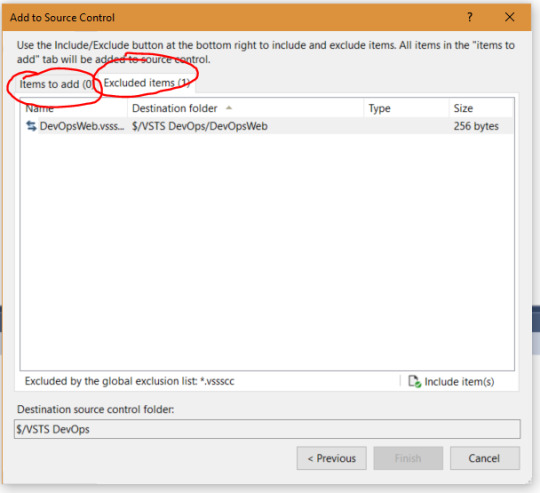Click the sort arrow beside Destination folder

coord(229,108)
